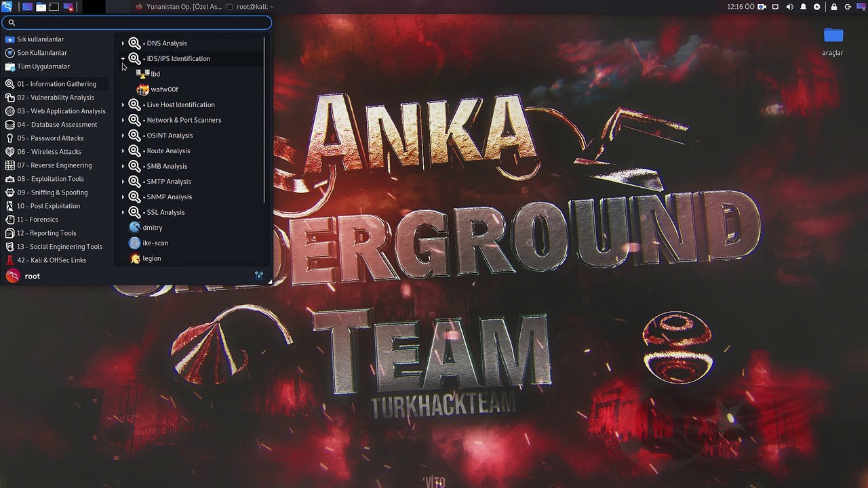This screenshot has height=488, width=868.
Task: Click the show desktop icon in the panel
Action: tap(27, 7)
